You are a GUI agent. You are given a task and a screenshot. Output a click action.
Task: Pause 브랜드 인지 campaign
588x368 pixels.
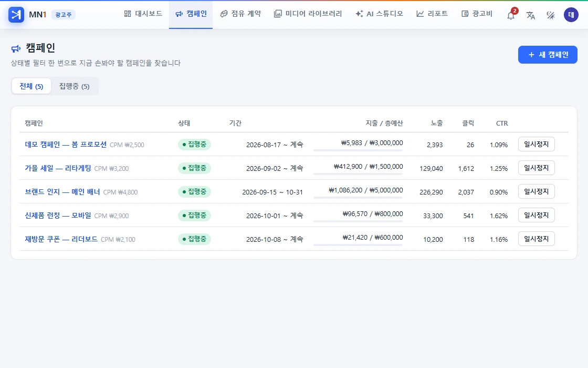click(x=536, y=191)
